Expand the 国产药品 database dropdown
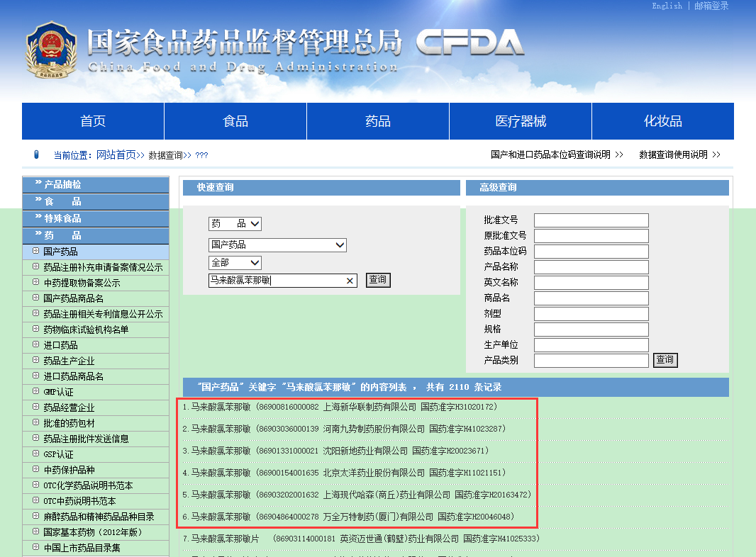This screenshot has height=557, width=756. pyautogui.click(x=277, y=245)
